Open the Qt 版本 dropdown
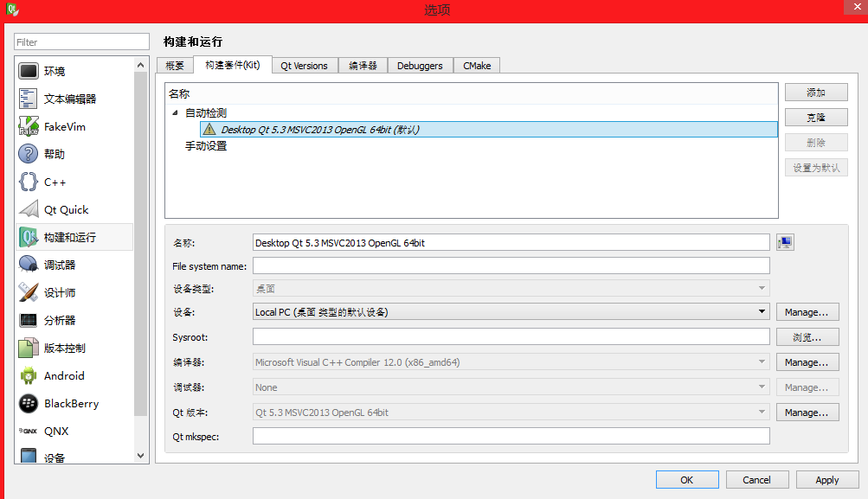The width and height of the screenshot is (868, 499). tap(511, 413)
